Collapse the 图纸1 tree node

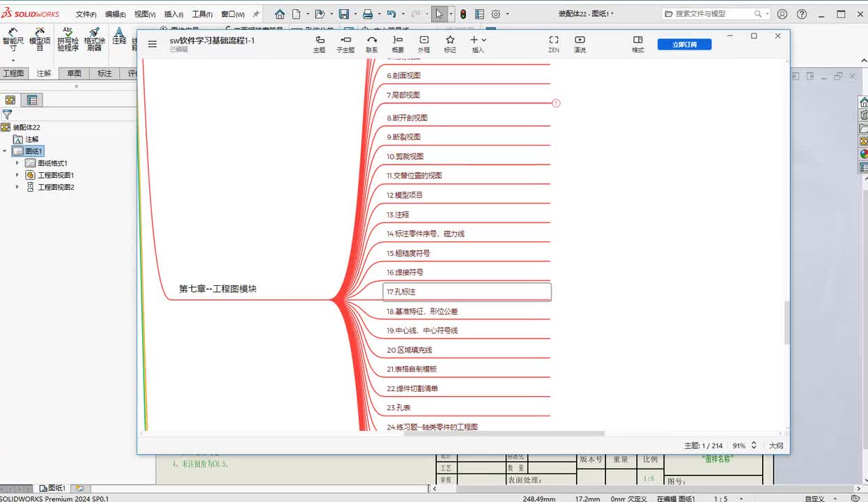pos(5,151)
